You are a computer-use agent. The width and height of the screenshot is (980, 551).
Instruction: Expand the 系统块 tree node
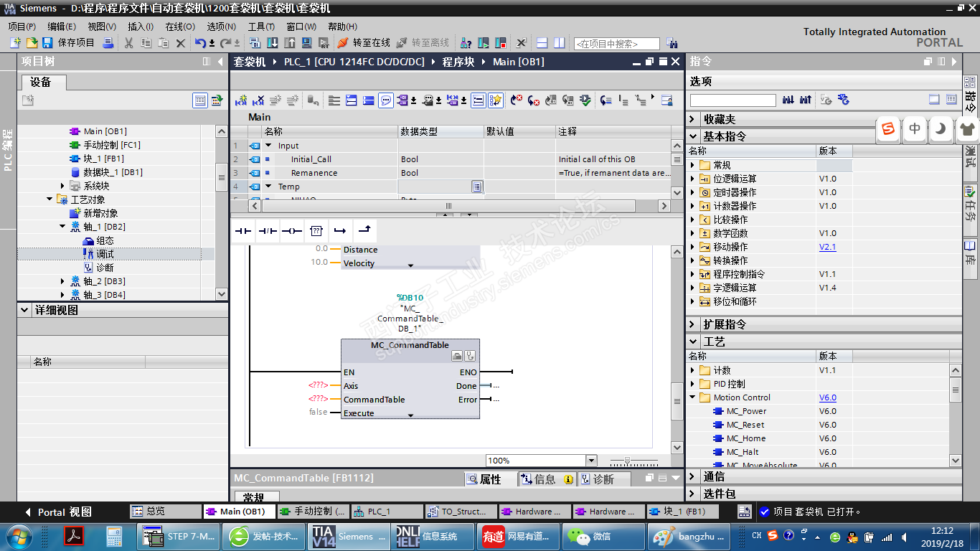(63, 186)
